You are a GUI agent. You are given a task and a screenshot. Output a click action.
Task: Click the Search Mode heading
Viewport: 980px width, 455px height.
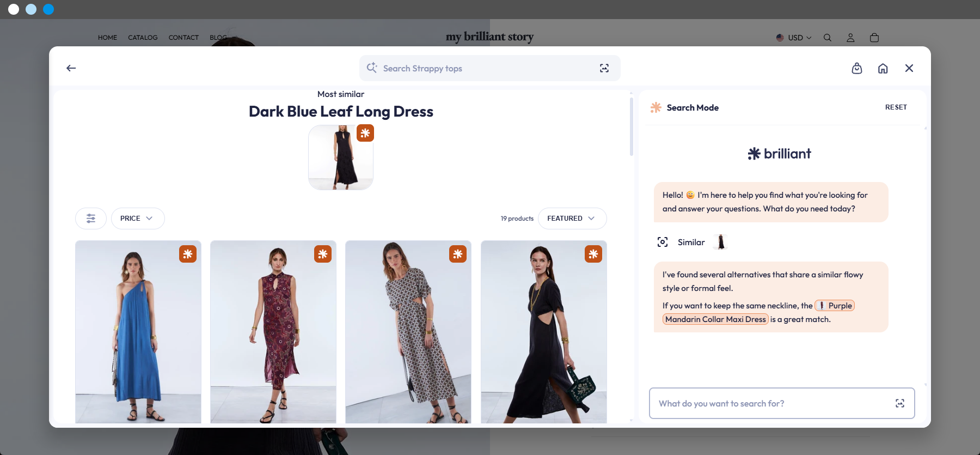point(693,108)
